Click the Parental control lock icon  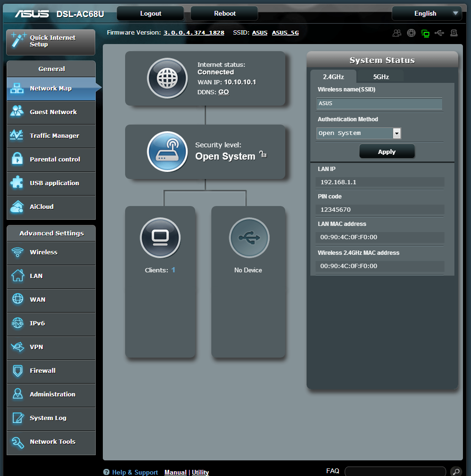(x=18, y=159)
